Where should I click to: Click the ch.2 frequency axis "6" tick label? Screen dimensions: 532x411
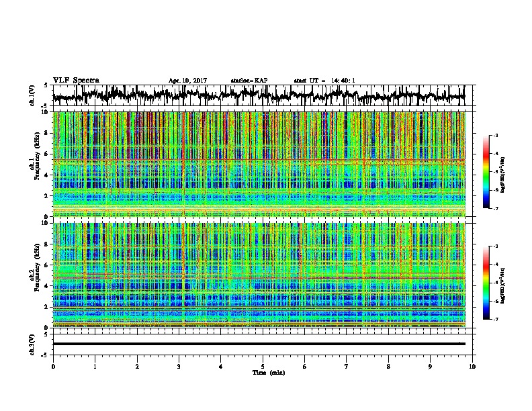(x=47, y=265)
